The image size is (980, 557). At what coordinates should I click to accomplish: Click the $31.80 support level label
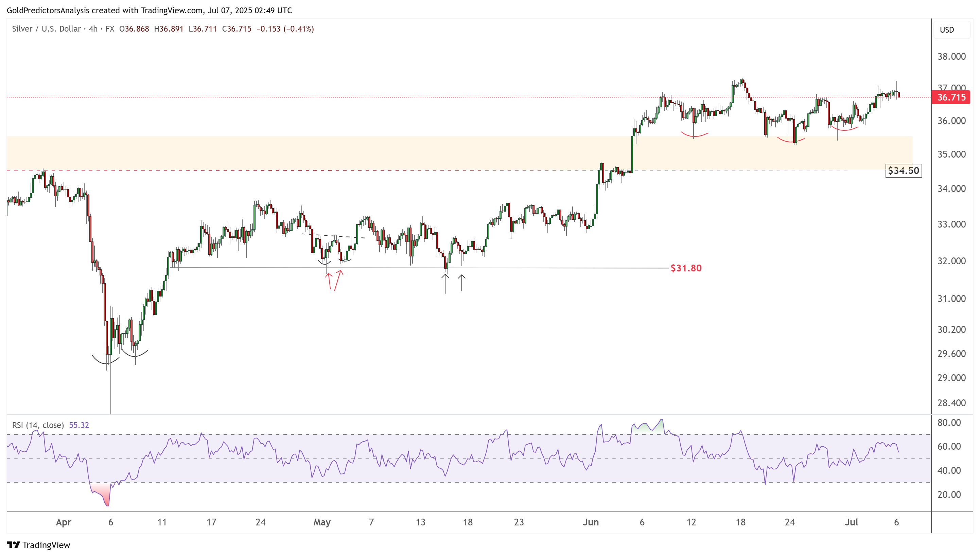pyautogui.click(x=686, y=268)
